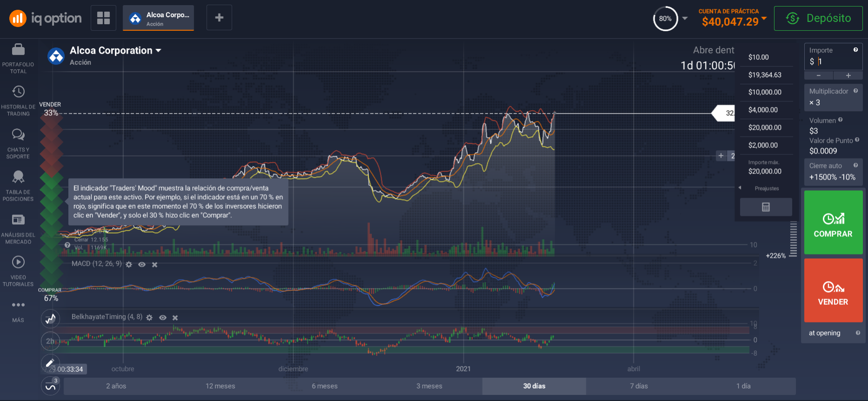Viewport: 868px width, 401px height.
Task: Click the at opening help icon
Action: point(858,333)
